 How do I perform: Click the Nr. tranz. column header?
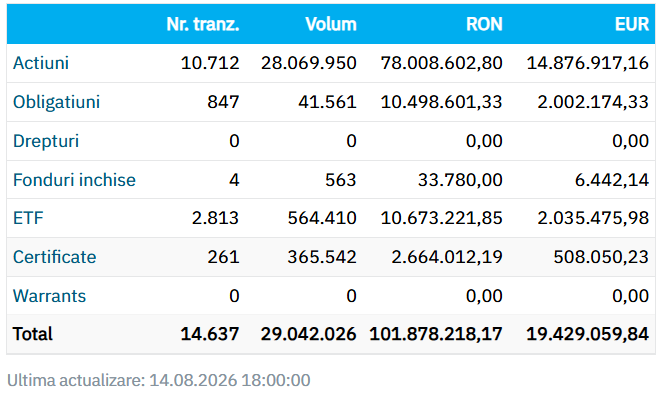click(x=203, y=24)
